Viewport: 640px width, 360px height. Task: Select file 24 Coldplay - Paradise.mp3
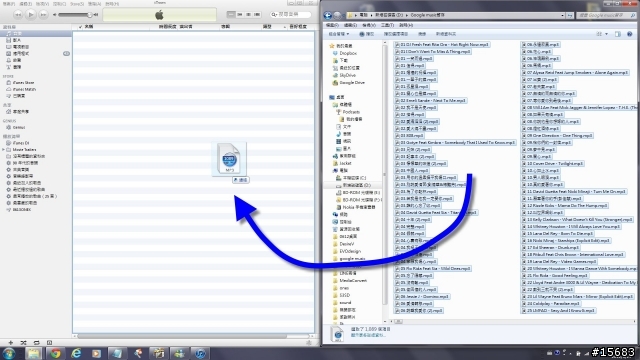coord(551,304)
